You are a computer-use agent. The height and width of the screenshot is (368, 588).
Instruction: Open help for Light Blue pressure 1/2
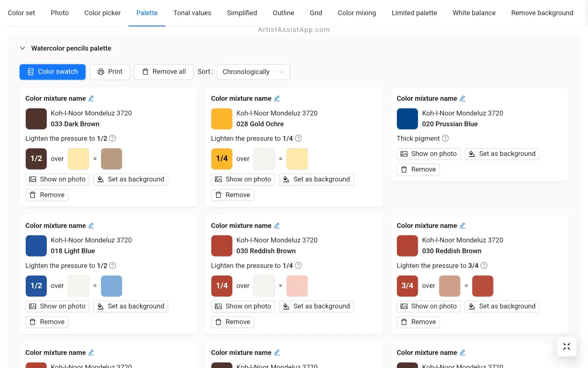pyautogui.click(x=113, y=265)
